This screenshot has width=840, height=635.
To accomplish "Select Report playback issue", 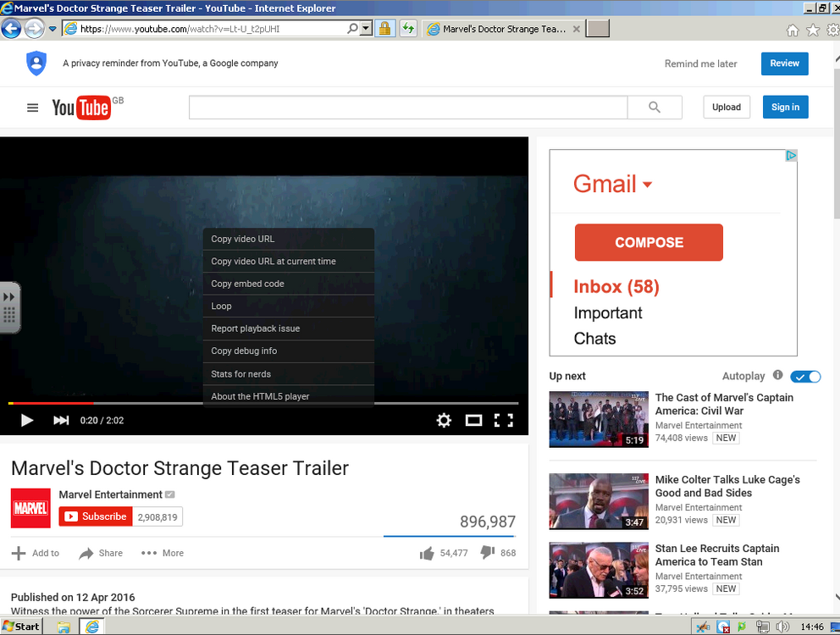I will pos(288,329).
